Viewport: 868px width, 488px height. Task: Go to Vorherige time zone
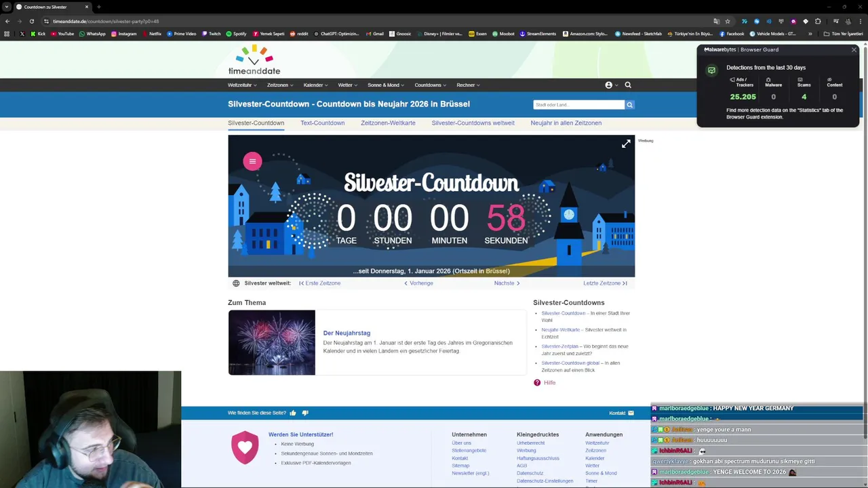[x=418, y=283]
